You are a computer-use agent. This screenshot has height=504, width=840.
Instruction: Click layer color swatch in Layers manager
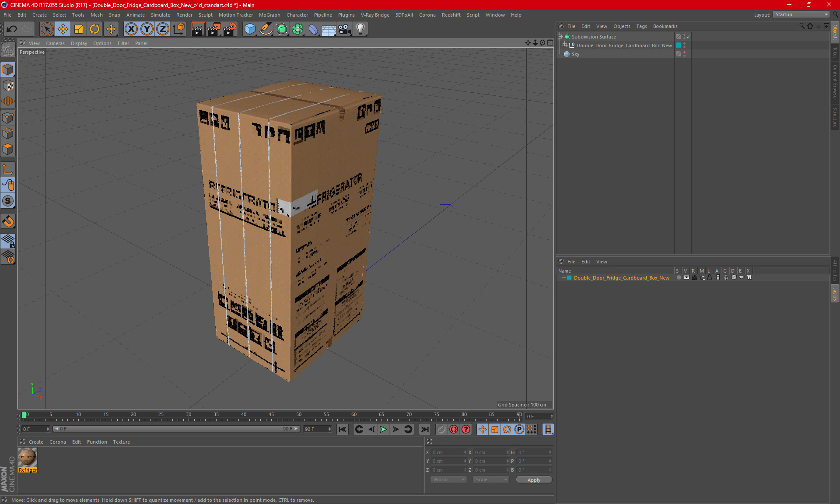[x=569, y=278]
